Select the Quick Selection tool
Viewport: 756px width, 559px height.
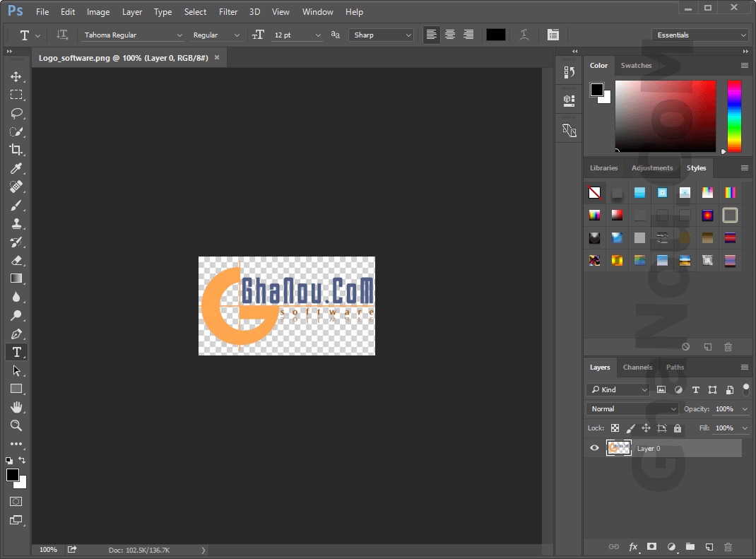coord(16,131)
